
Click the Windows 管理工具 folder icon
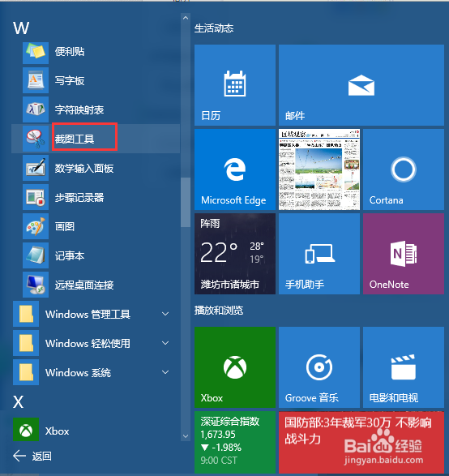26,314
